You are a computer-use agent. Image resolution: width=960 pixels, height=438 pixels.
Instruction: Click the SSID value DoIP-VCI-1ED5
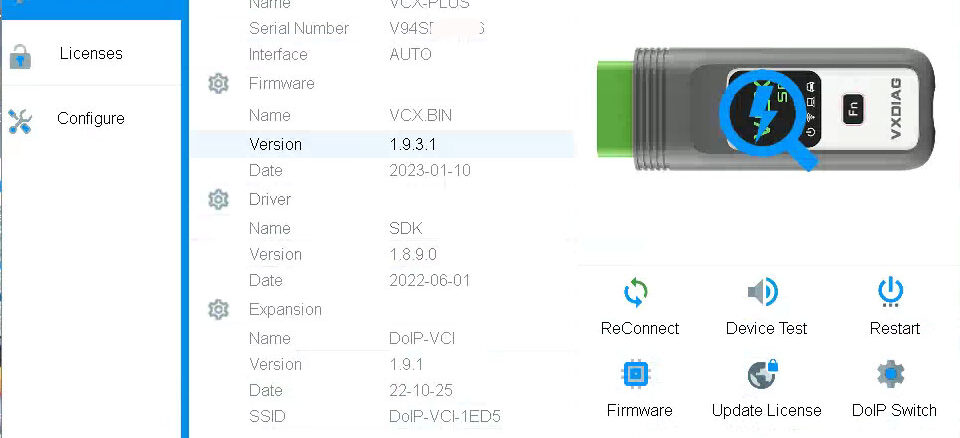coord(444,416)
